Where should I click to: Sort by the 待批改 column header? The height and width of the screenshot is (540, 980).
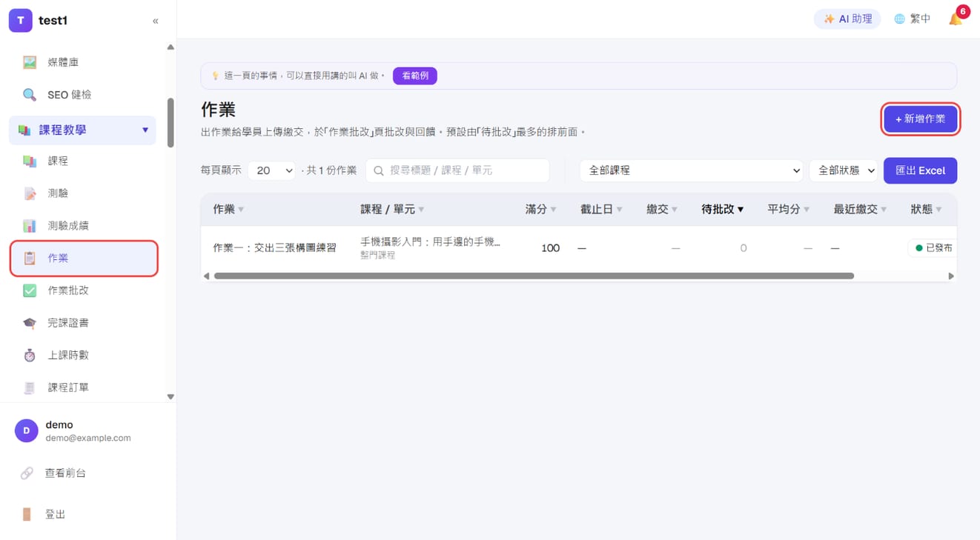[x=723, y=210]
